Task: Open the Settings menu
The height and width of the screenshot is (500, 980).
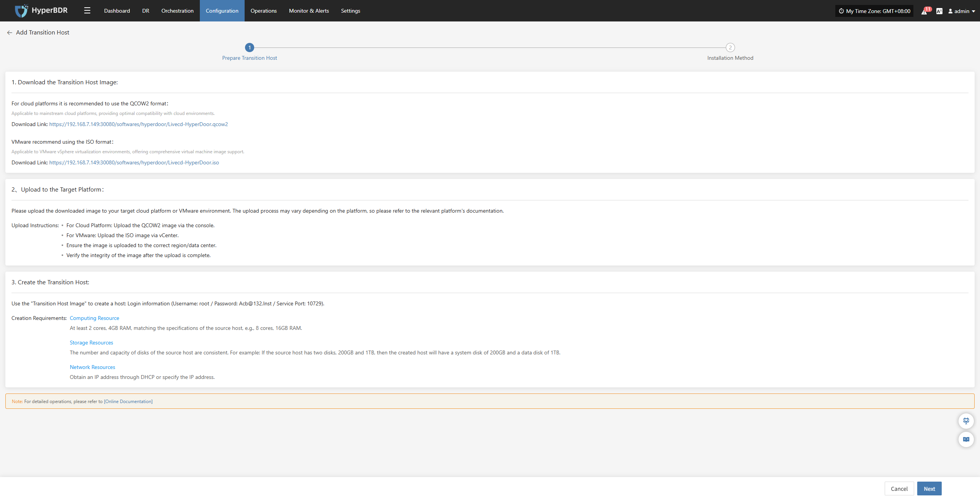Action: pyautogui.click(x=350, y=11)
